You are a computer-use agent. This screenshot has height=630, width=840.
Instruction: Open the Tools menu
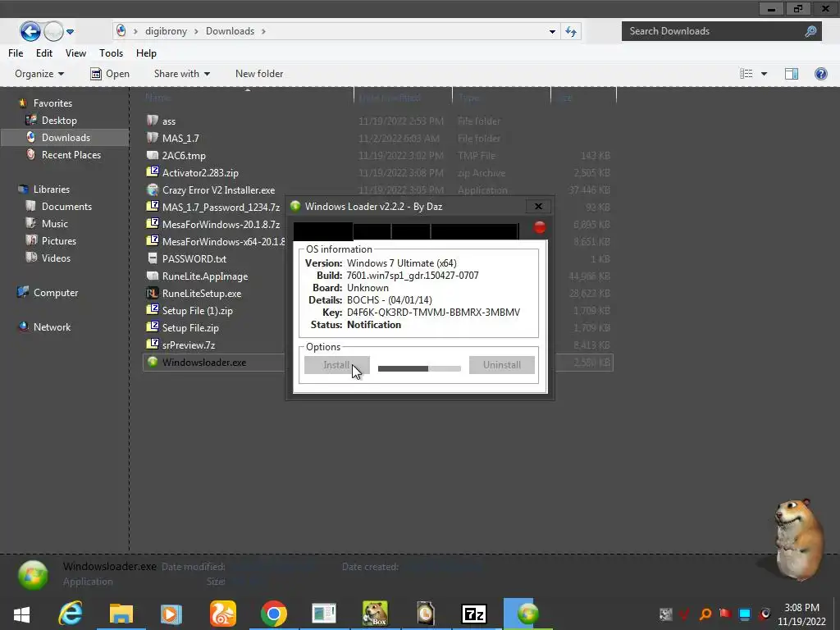tap(111, 53)
